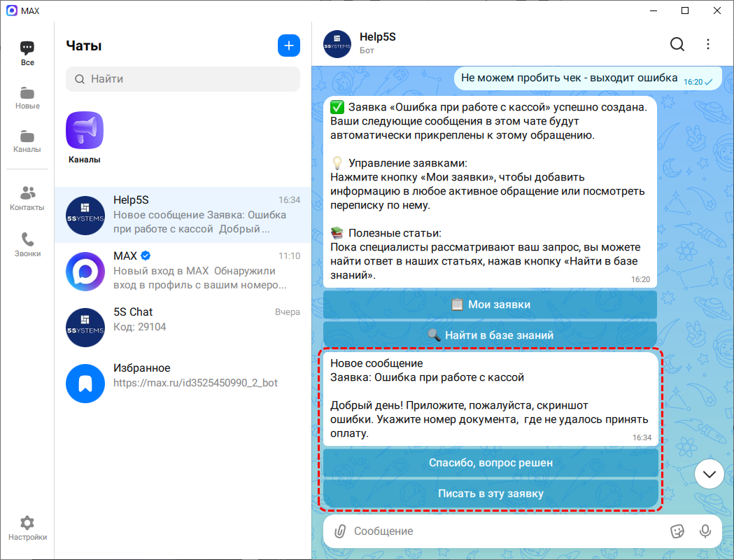Image resolution: width=734 pixels, height=560 pixels.
Task: Click the Мои заявки button
Action: [490, 304]
